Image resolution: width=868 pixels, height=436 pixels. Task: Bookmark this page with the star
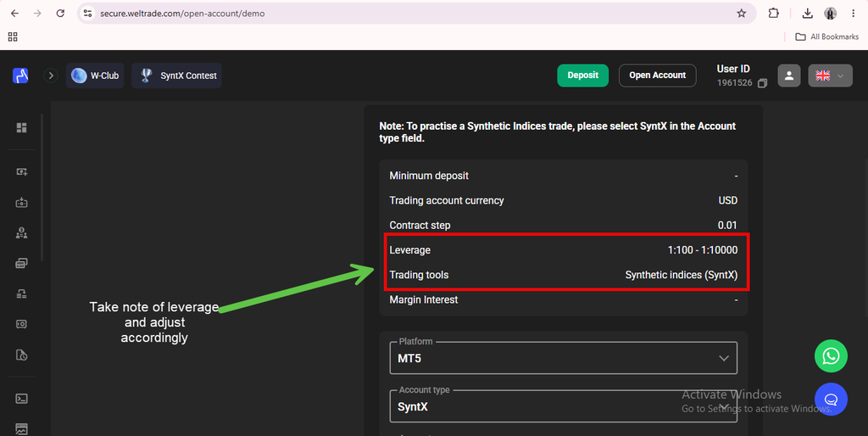pos(741,14)
